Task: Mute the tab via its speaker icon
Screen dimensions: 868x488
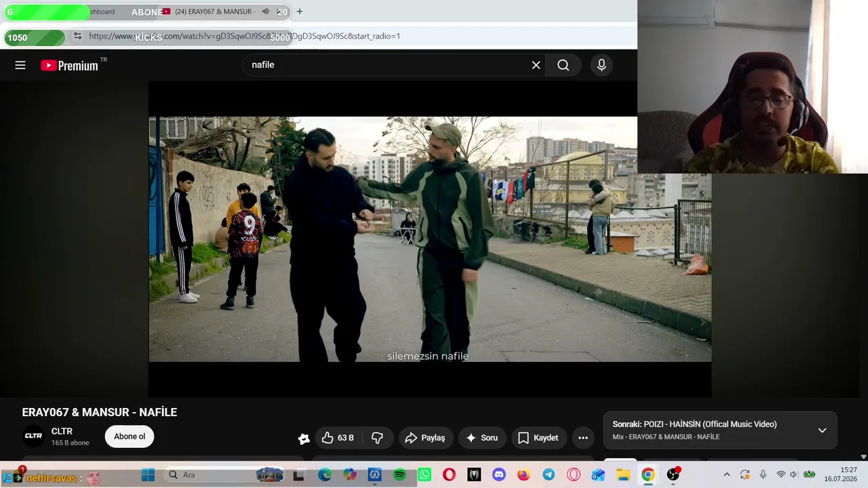Action: pyautogui.click(x=266, y=12)
